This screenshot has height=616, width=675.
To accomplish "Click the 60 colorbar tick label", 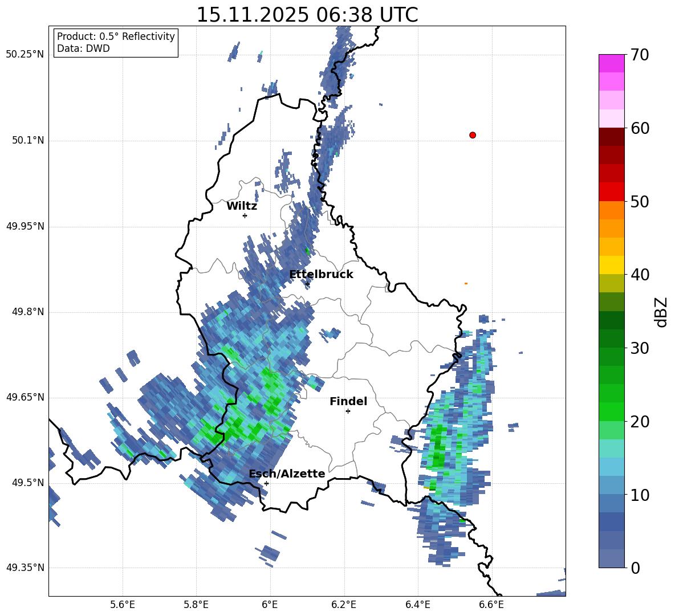I will pos(640,128).
